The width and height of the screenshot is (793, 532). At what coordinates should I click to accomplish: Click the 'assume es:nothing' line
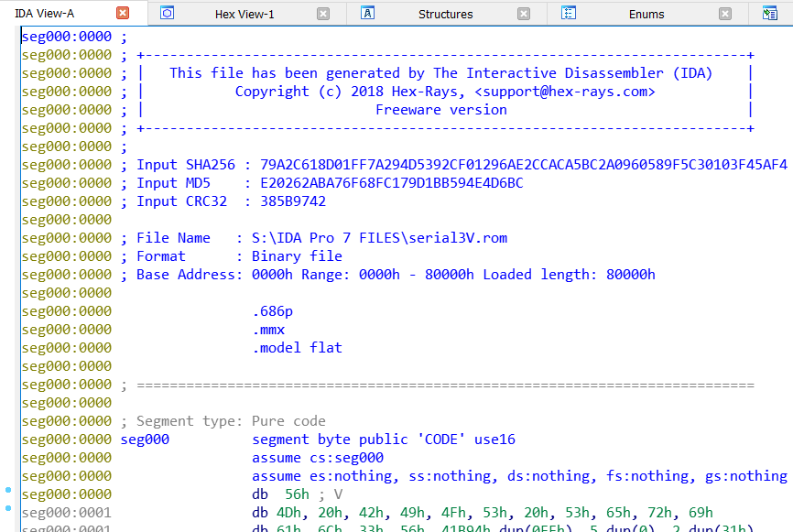pyautogui.click(x=519, y=476)
